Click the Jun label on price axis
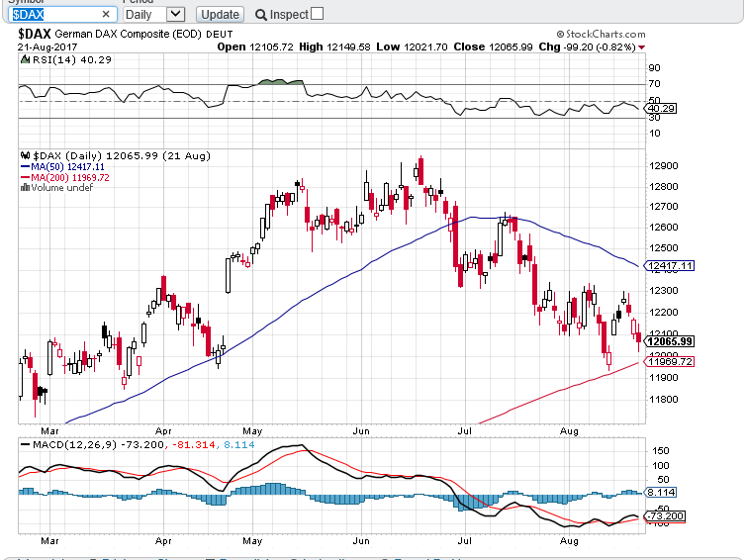This screenshot has height=560, width=746. click(x=361, y=431)
